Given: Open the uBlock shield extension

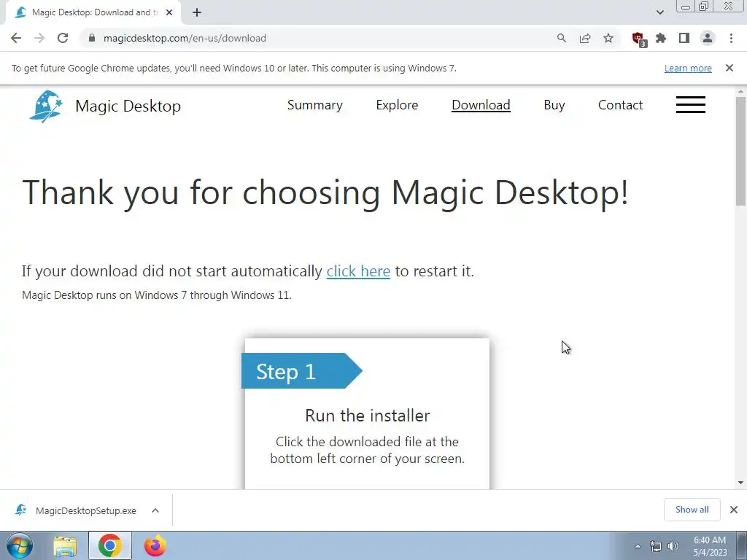Looking at the screenshot, I should (x=638, y=39).
